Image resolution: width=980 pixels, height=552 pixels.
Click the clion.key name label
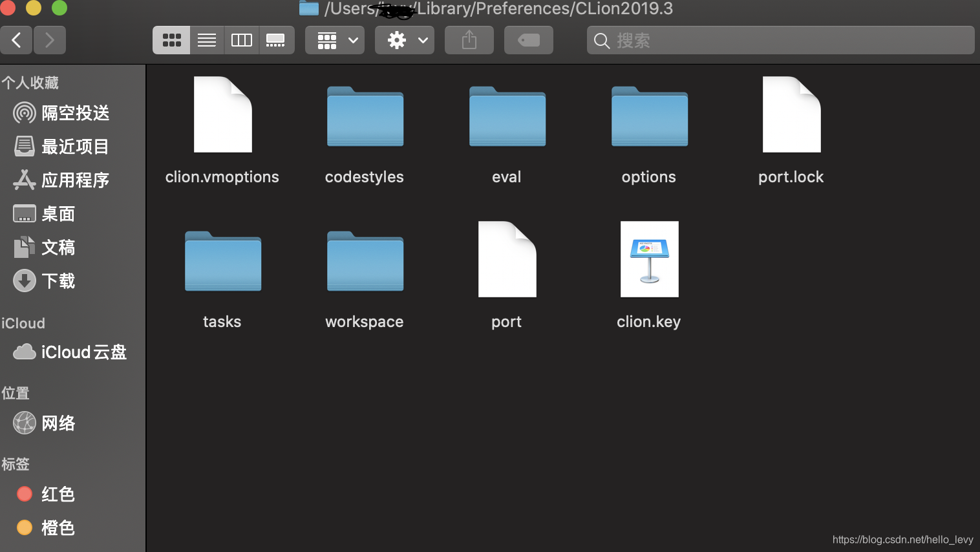[x=649, y=322]
